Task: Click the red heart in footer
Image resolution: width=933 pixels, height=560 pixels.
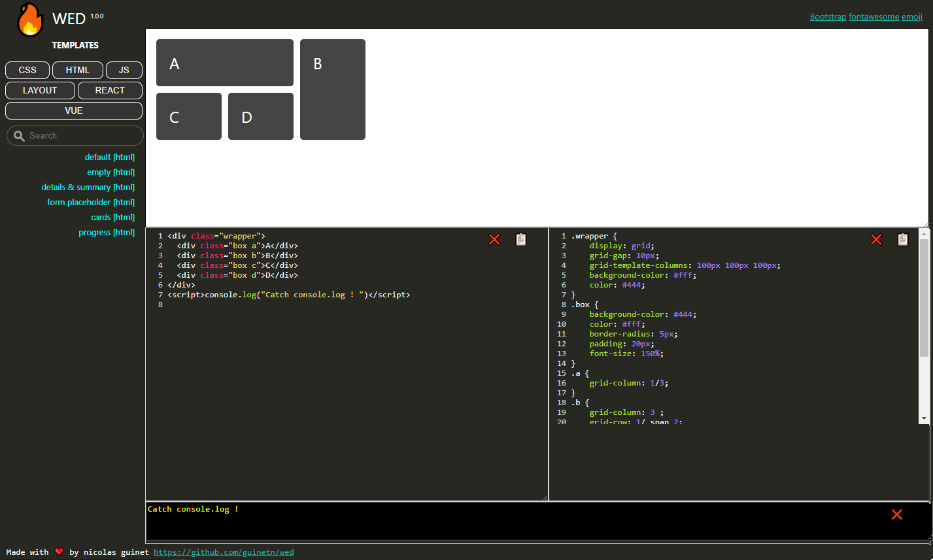Action: (x=59, y=552)
